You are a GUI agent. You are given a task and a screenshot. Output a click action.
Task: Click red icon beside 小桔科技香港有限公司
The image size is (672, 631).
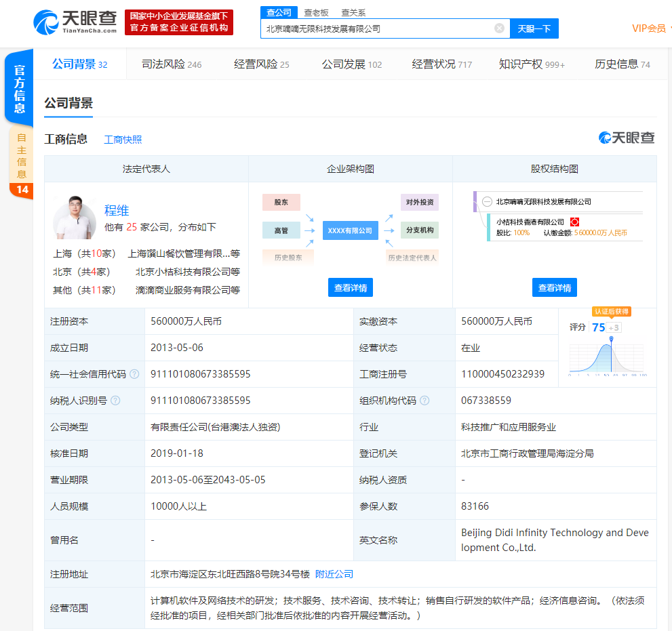[x=574, y=222]
